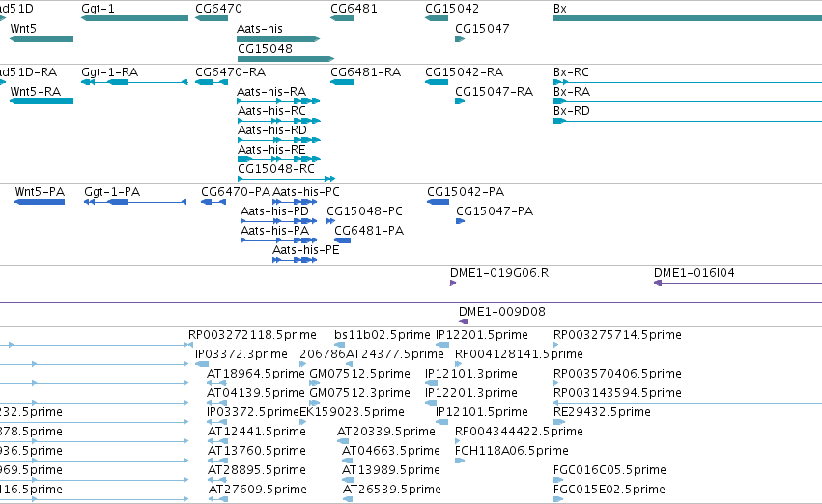Select the CG6470 gene label
The height and width of the screenshot is (504, 822).
pyautogui.click(x=218, y=9)
